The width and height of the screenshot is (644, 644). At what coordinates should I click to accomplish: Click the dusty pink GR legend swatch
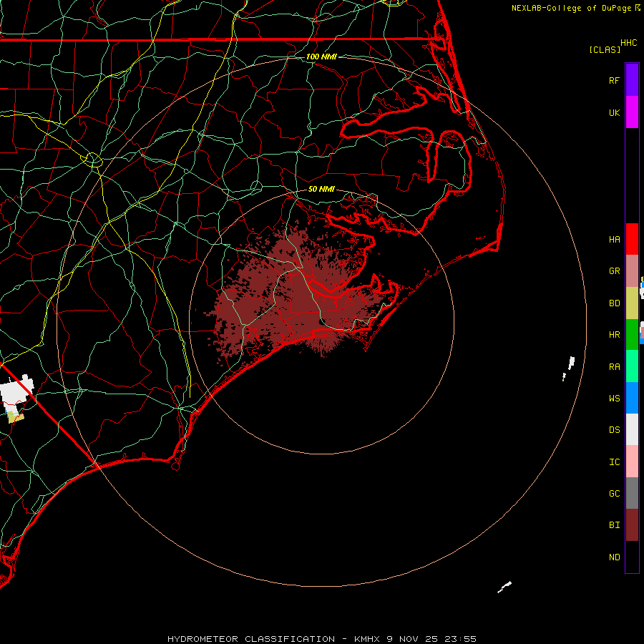coord(632,271)
